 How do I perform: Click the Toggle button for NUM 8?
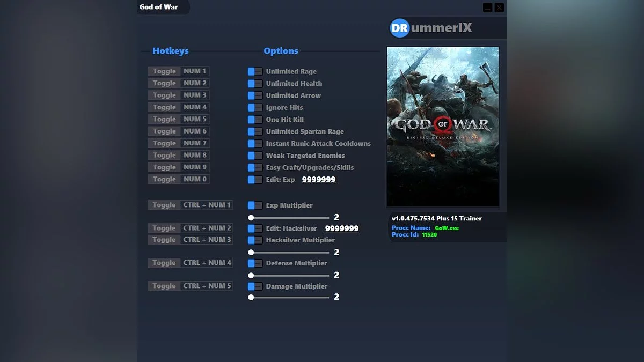164,155
